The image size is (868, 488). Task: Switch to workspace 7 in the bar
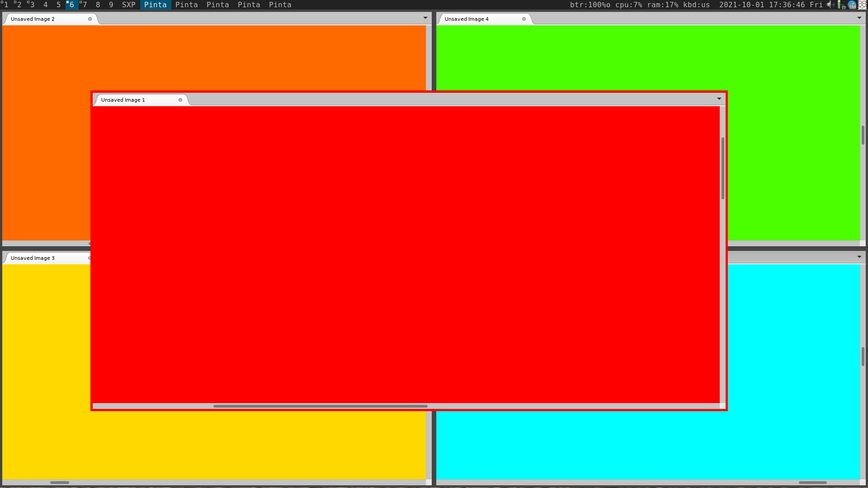point(84,5)
